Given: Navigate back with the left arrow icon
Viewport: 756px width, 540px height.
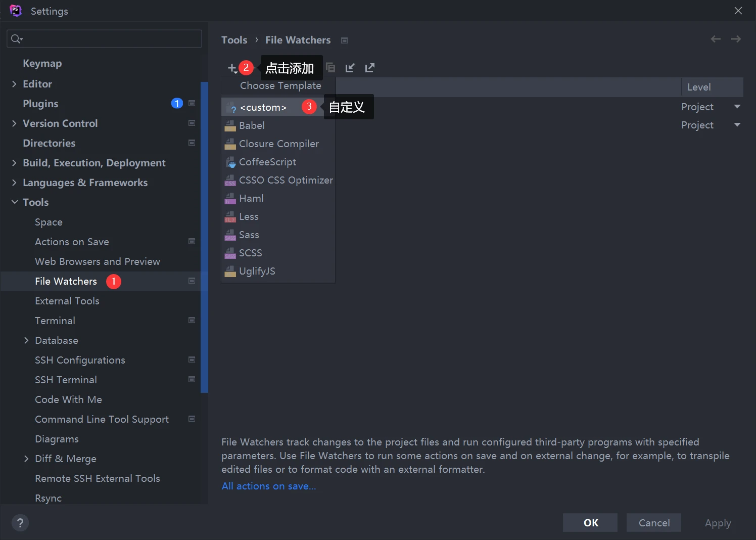Looking at the screenshot, I should pos(716,39).
